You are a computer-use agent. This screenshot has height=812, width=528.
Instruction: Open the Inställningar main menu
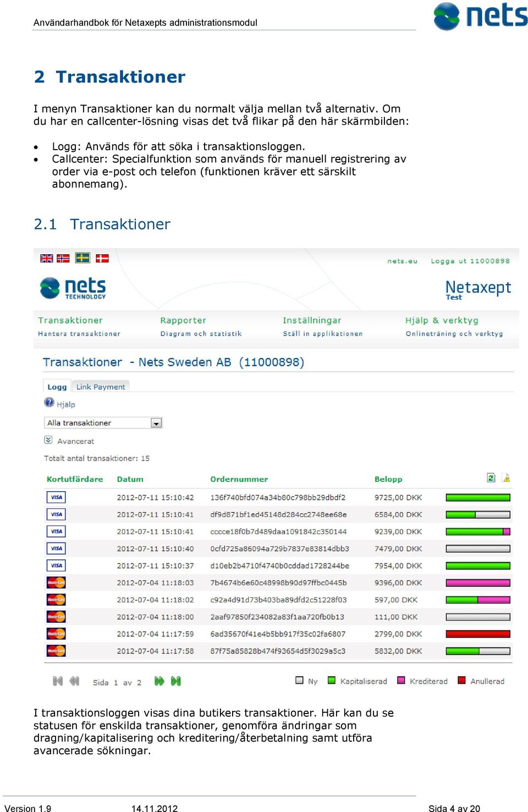coord(312,320)
